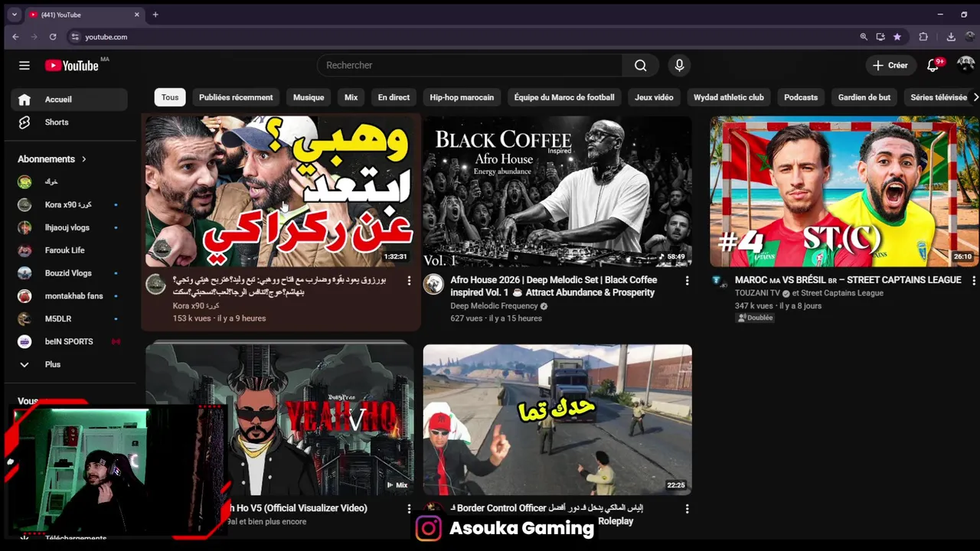Image resolution: width=980 pixels, height=551 pixels.
Task: Select the Publiées récemment chip
Action: [x=236, y=97]
